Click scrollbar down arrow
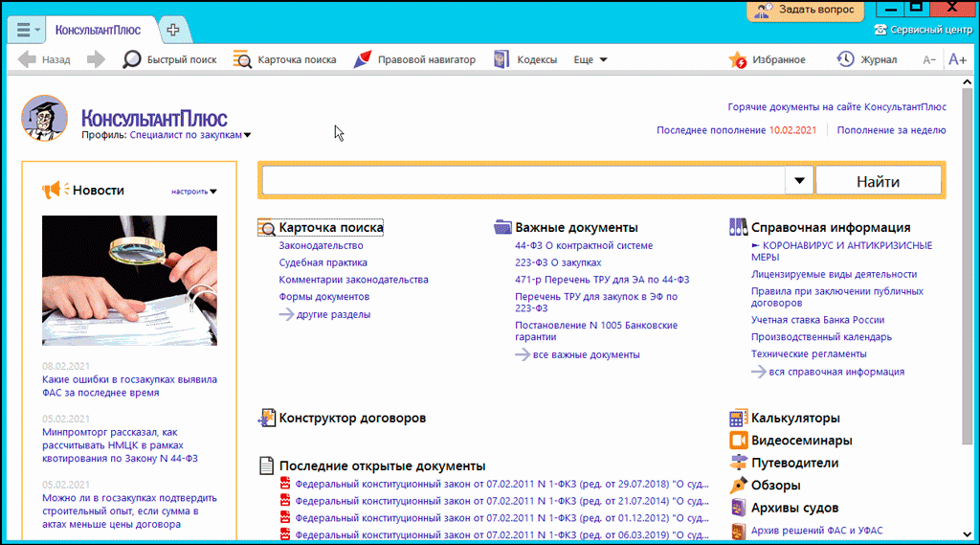This screenshot has width=980, height=545. pyautogui.click(x=968, y=534)
